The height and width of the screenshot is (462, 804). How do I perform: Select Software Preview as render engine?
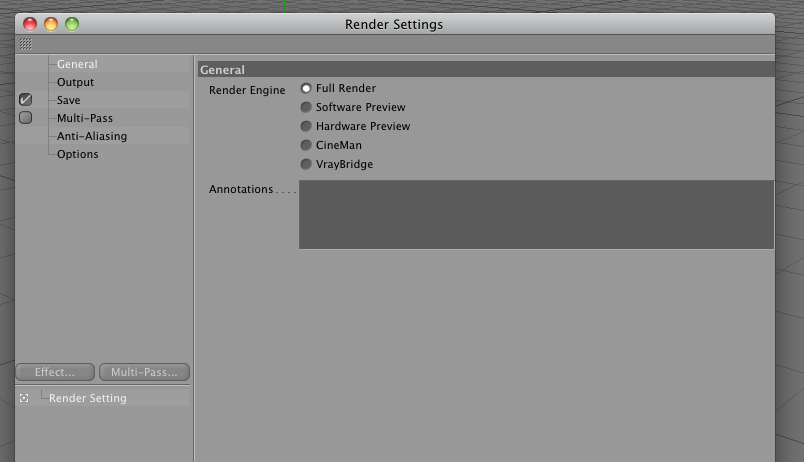(306, 107)
